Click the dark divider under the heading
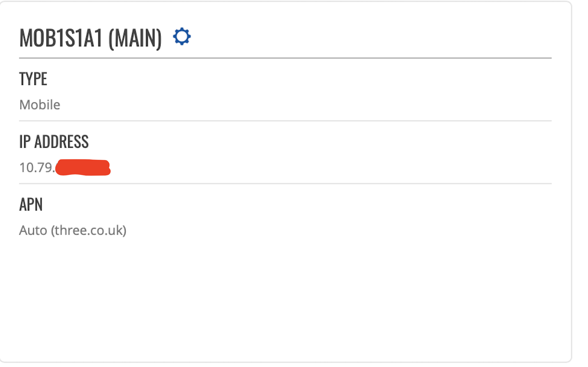 pos(285,58)
